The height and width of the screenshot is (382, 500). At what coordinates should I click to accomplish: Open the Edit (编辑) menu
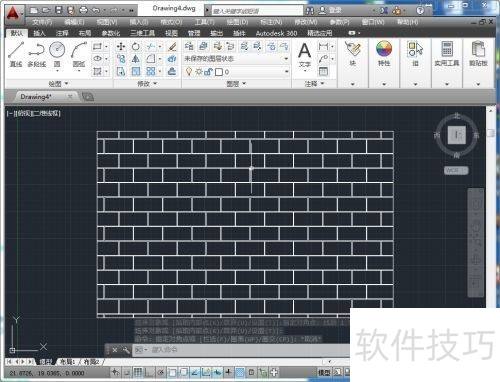(74, 22)
